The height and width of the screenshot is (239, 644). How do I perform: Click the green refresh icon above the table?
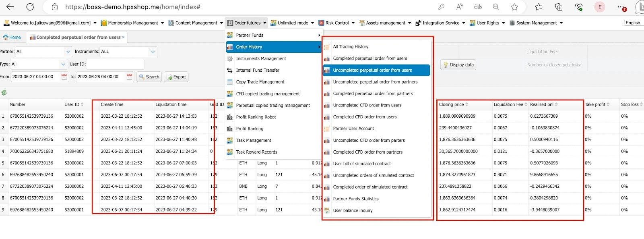[4, 93]
